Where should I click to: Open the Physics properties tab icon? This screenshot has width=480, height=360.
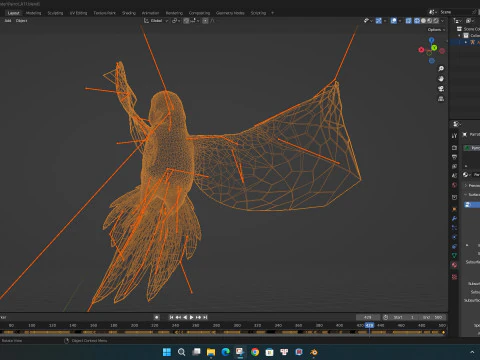[454, 237]
